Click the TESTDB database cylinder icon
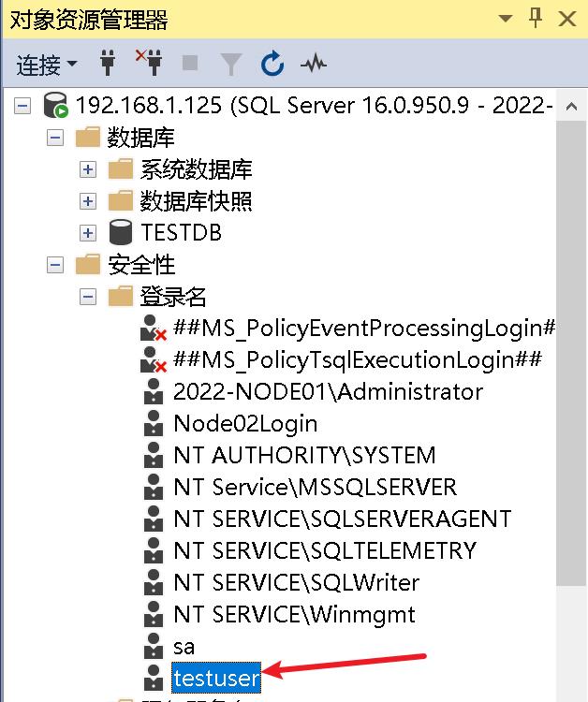This screenshot has width=588, height=702. (121, 232)
